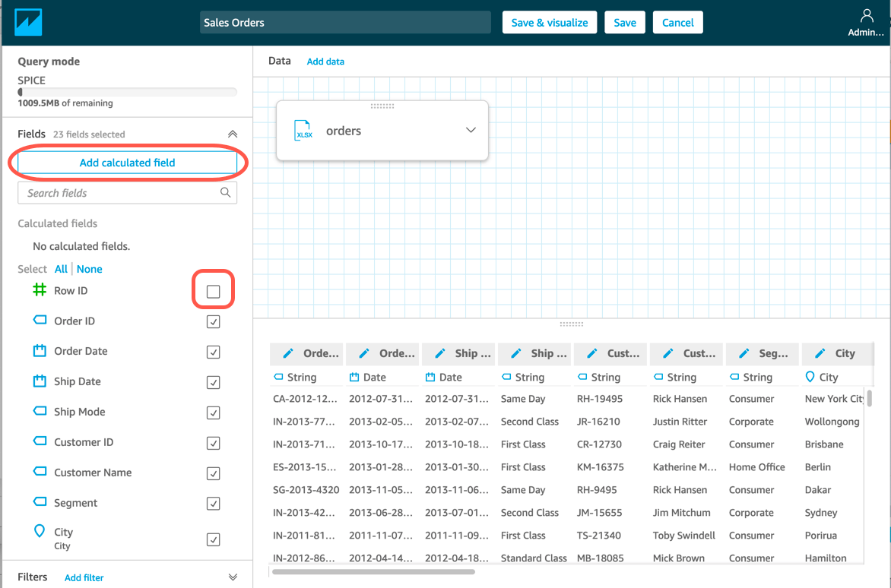Screen dimensions: 891x588
Task: Click the numeric icon beside Row ID
Action: coord(39,290)
